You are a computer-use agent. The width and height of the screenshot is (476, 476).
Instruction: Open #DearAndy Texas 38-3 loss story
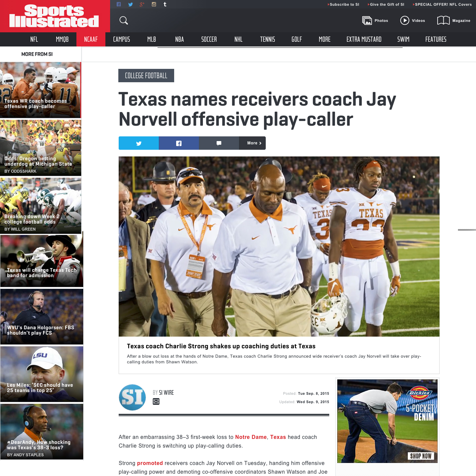pos(42,432)
